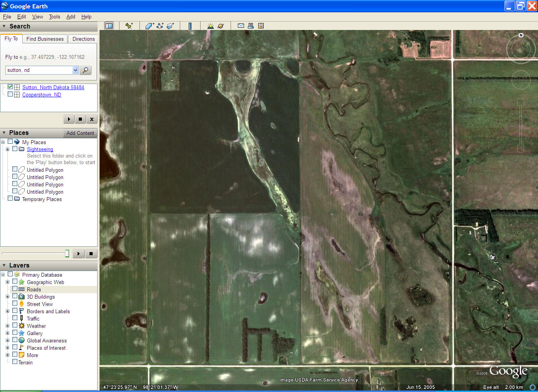Click View in Google Maps icon
This screenshot has height=392, width=538.
click(261, 26)
